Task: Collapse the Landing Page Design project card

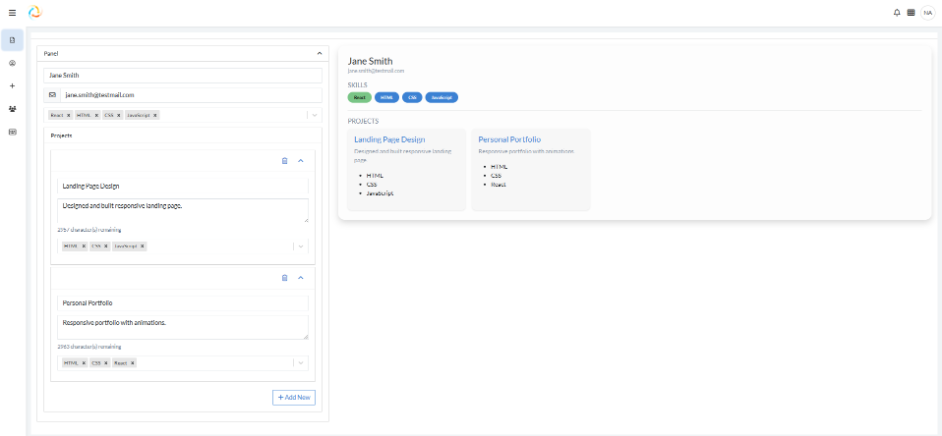Action: 301,160
